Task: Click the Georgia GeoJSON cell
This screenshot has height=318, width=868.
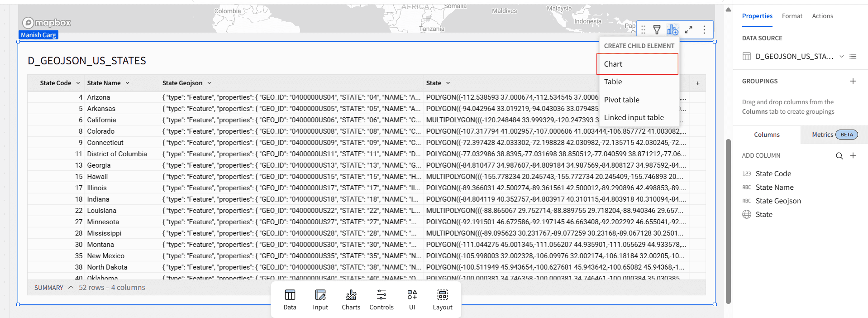Action: (x=292, y=165)
